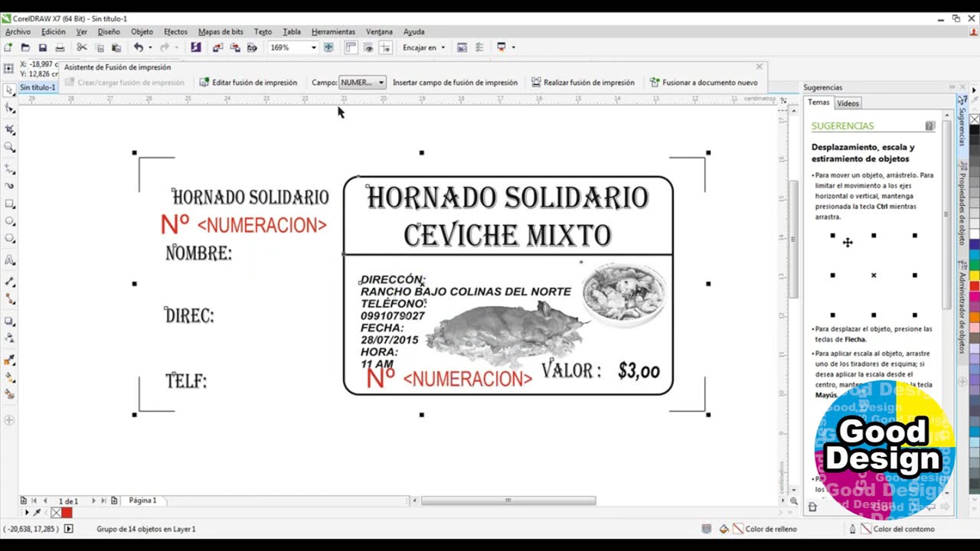Toggle show guidelines
The image size is (980, 551).
pos(385,47)
